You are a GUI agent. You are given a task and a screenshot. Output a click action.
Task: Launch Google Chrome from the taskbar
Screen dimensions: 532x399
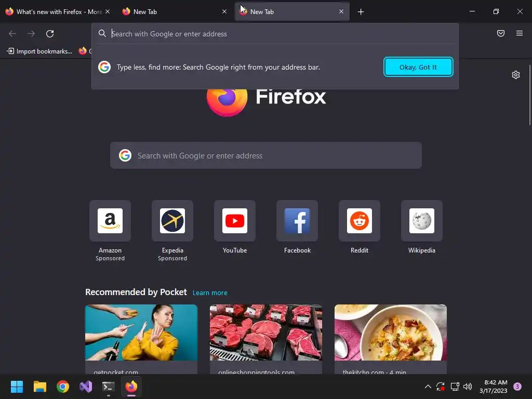(x=63, y=387)
